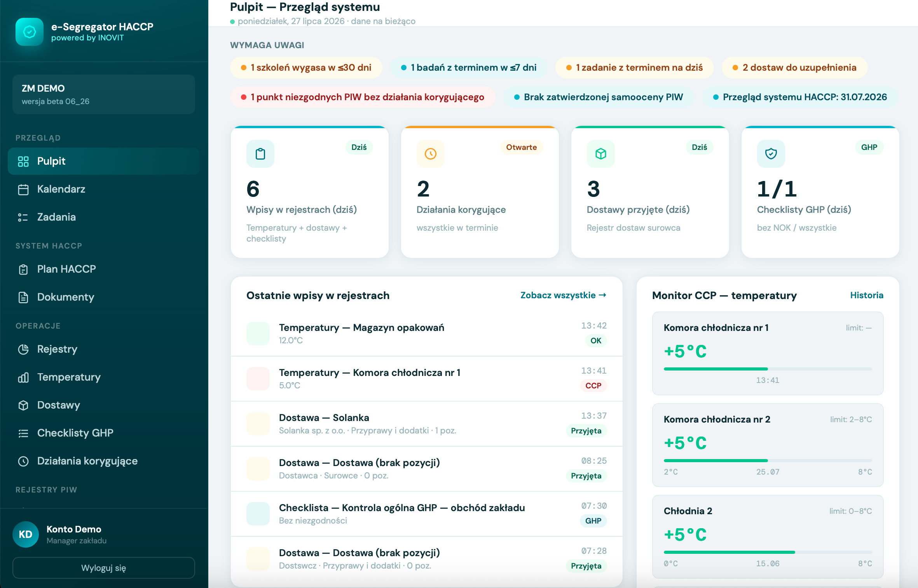This screenshot has width=918, height=588.
Task: Open Pulpit in the sidebar menu
Action: tap(104, 161)
